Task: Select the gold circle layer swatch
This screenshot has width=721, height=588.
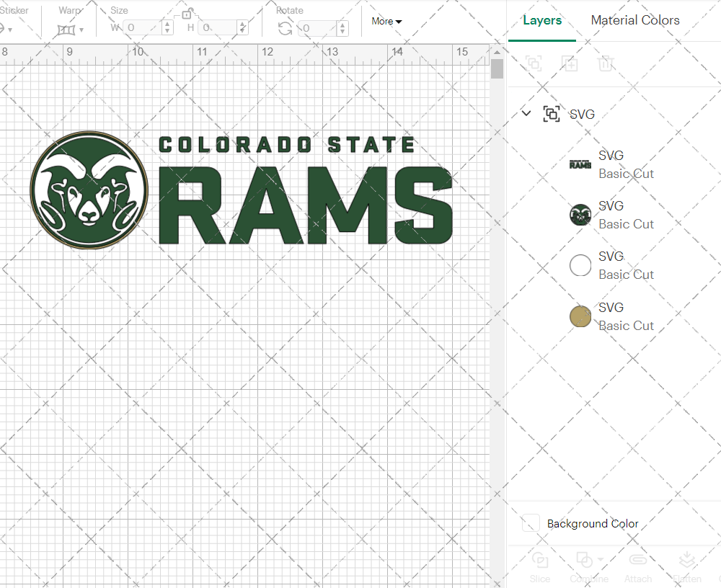Action: coord(580,316)
